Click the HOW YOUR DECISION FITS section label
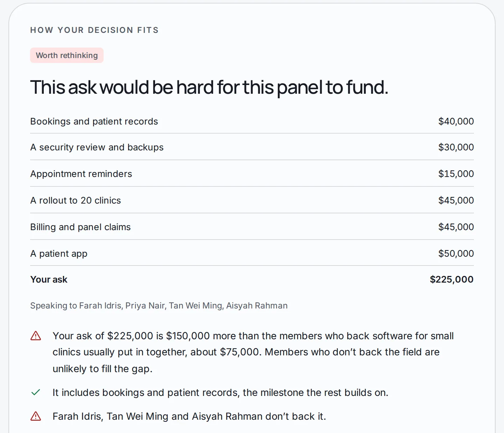The width and height of the screenshot is (504, 433). pos(94,30)
